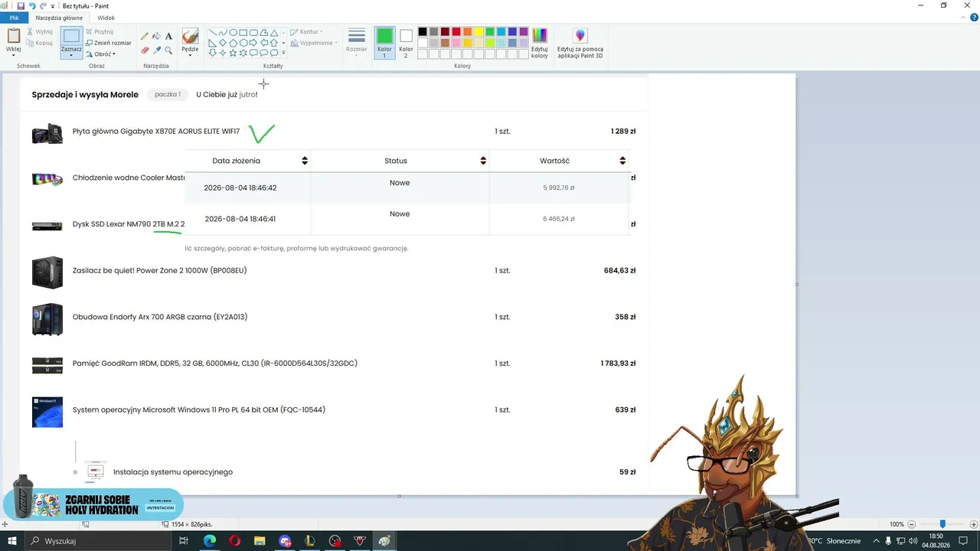Click the rectangular Zaznacz selection icon

[x=71, y=36]
